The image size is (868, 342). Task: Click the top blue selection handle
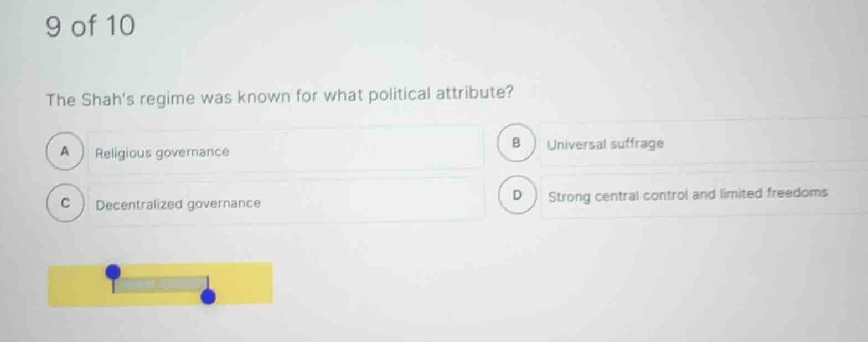coord(113,271)
